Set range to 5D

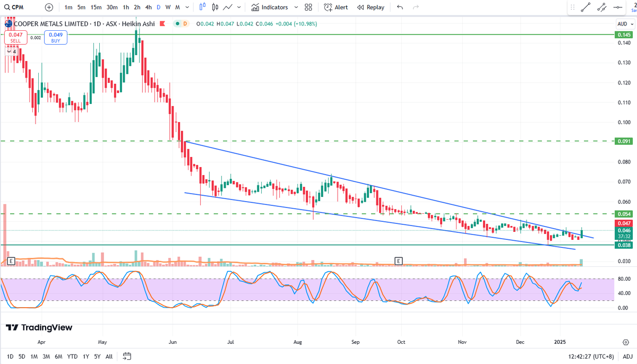(22, 356)
